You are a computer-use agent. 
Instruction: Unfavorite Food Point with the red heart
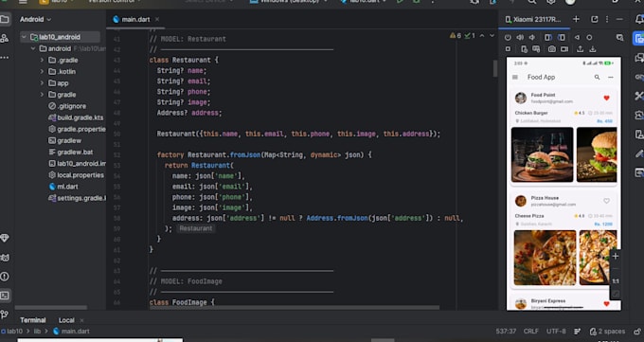point(606,98)
